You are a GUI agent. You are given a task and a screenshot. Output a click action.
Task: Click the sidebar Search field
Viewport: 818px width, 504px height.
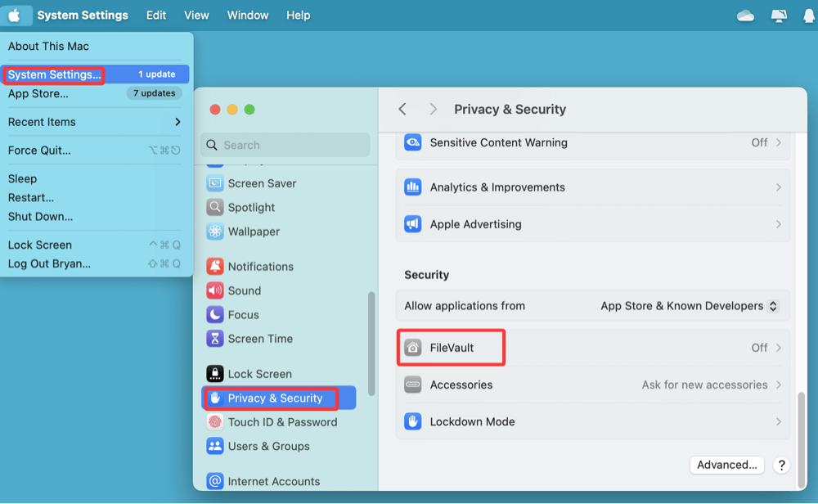(285, 145)
